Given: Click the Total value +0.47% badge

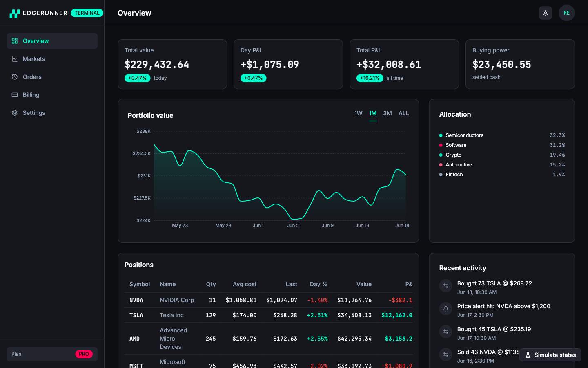Looking at the screenshot, I should (x=138, y=78).
